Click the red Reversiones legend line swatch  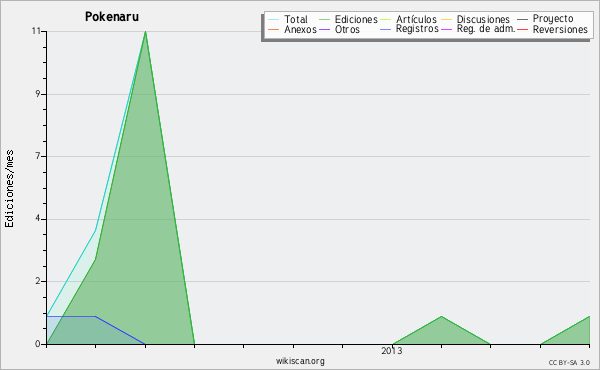pyautogui.click(x=522, y=29)
